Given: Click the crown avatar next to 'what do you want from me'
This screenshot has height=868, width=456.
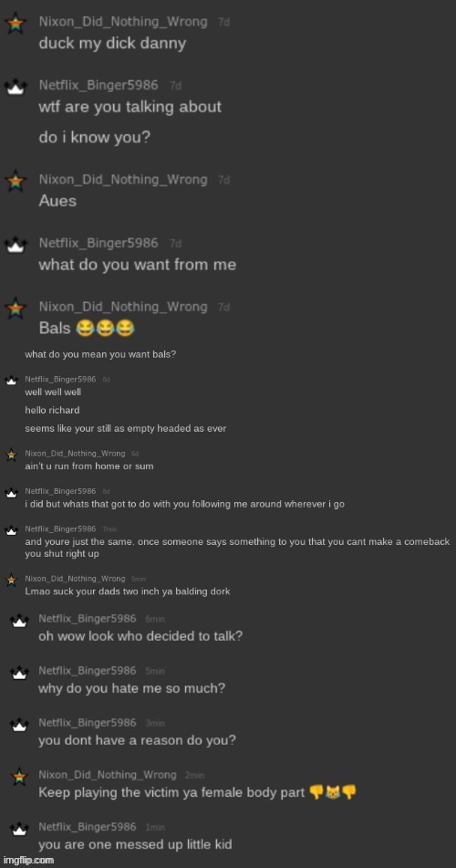Looking at the screenshot, I should pyautogui.click(x=15, y=246).
